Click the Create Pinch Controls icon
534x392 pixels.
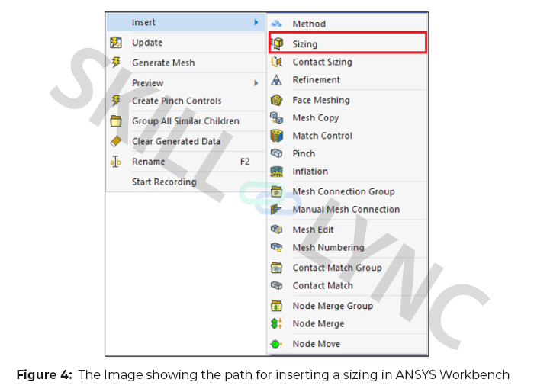pyautogui.click(x=116, y=101)
